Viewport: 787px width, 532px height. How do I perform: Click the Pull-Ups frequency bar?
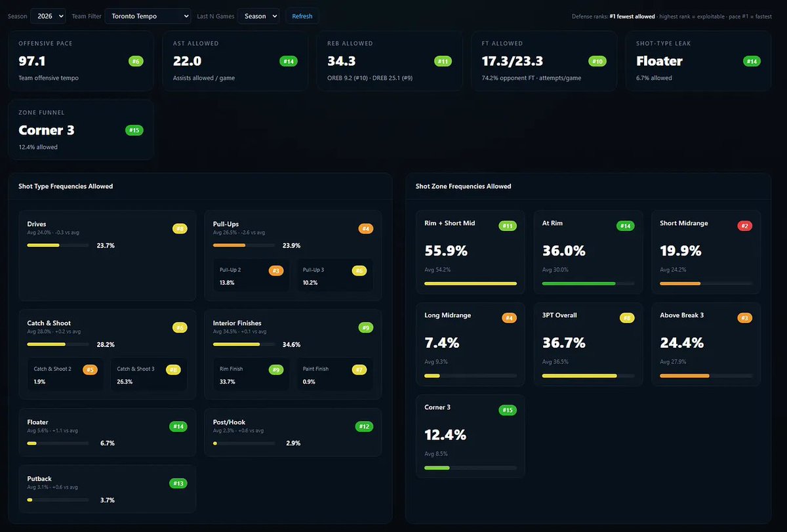coord(244,245)
